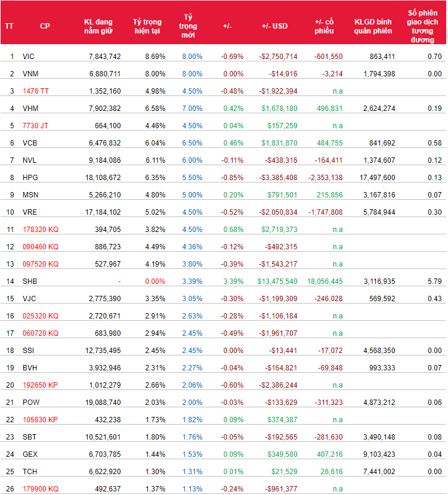Click the '+/- USD' column header
Viewport: 448px width, 495px height.
point(274,26)
